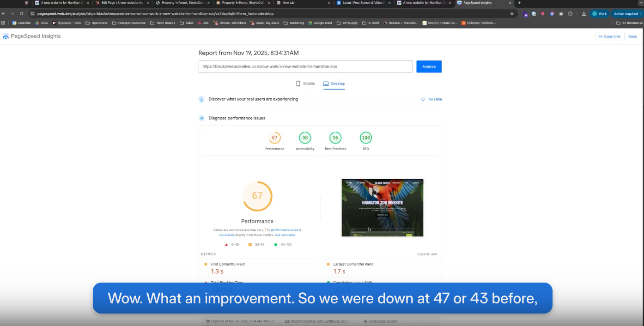Click the PageSpeed Insights logo
644x326 pixels.
point(31,36)
